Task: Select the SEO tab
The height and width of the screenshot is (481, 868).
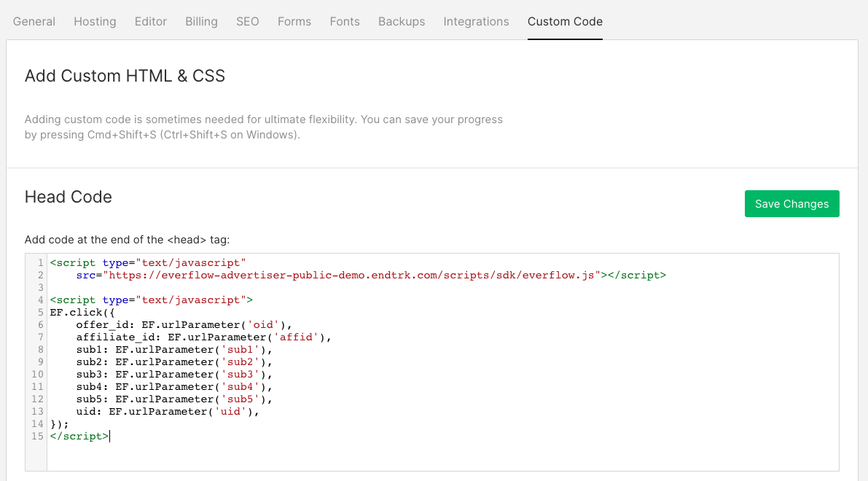Action: coord(248,22)
